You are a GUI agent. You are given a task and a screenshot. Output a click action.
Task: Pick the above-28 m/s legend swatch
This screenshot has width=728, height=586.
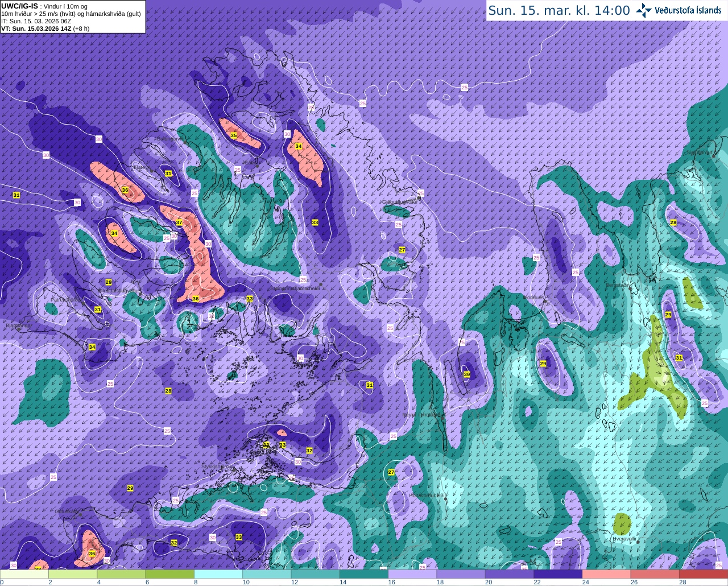coord(704,574)
